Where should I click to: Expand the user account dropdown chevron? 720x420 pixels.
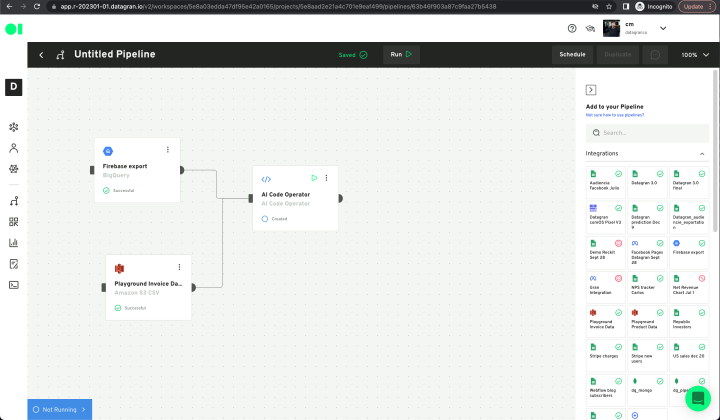(663, 29)
